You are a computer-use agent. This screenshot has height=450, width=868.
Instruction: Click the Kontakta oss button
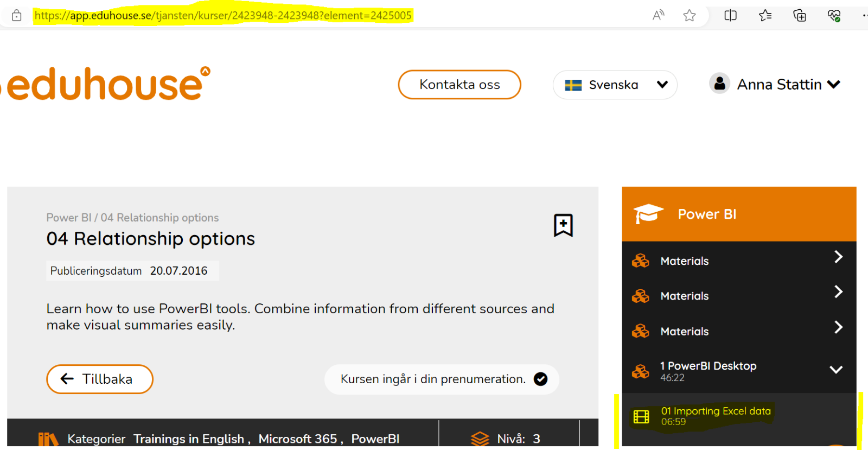tap(459, 85)
